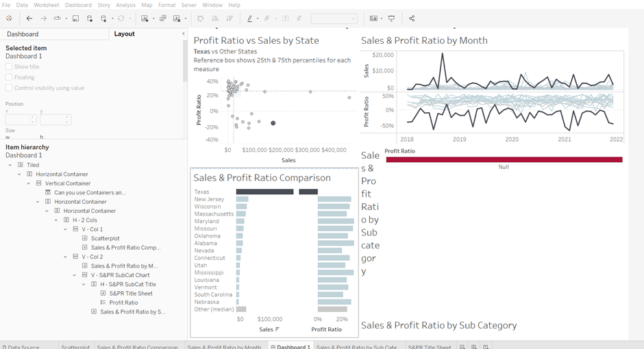The width and height of the screenshot is (644, 349).
Task: Open the Analysis menu
Action: (x=125, y=5)
